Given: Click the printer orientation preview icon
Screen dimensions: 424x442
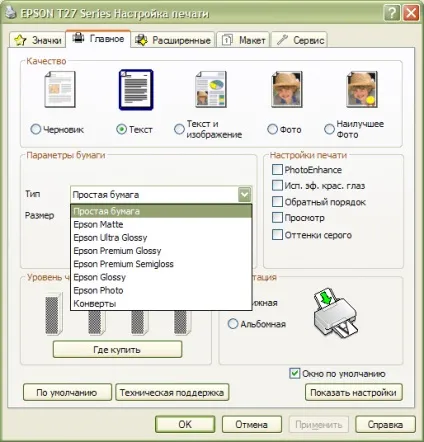Looking at the screenshot, I should (336, 313).
